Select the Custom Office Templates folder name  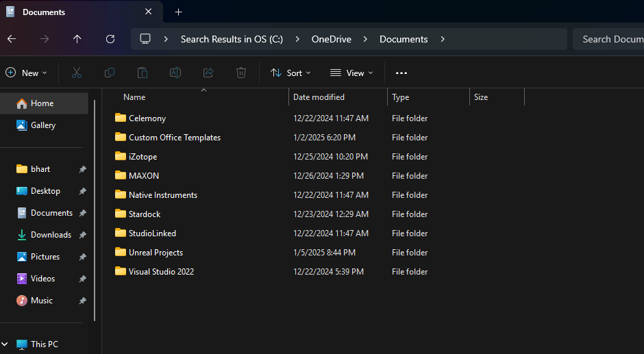coord(175,137)
